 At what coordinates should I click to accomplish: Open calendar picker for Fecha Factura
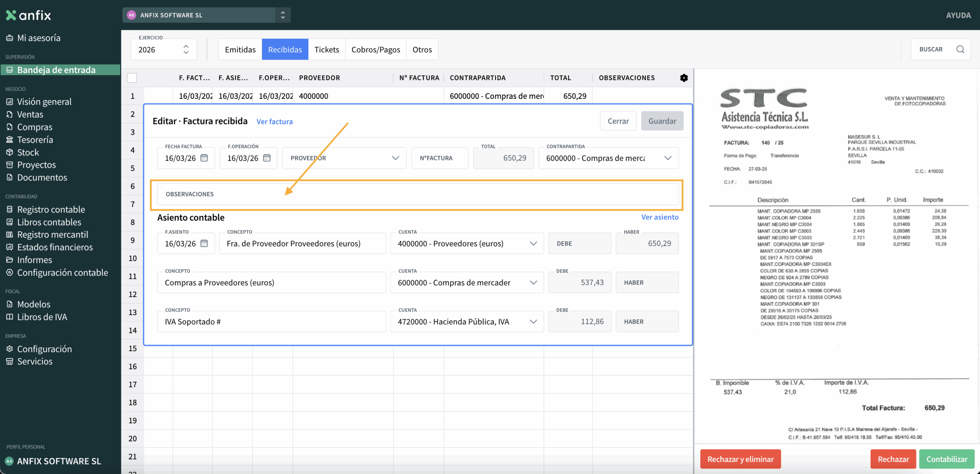[204, 158]
